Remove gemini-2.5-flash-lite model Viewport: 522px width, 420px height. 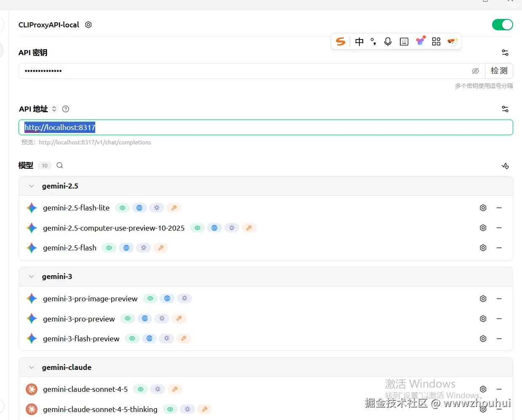(x=499, y=208)
